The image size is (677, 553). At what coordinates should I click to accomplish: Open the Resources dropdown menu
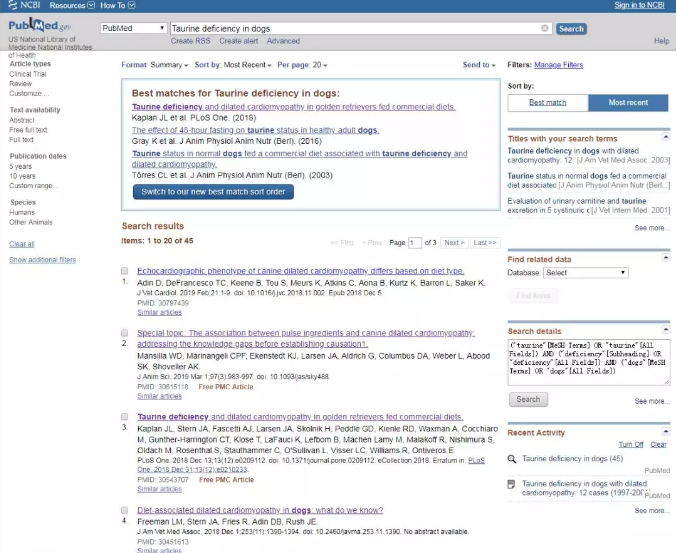tap(72, 5)
